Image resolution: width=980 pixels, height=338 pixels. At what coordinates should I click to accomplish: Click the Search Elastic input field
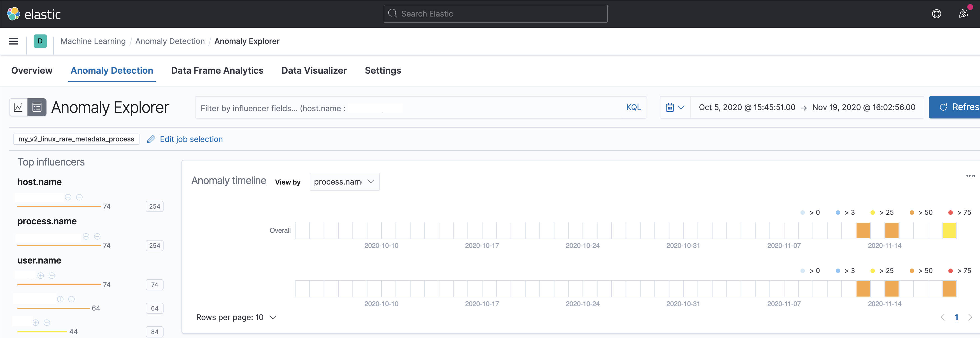(495, 14)
